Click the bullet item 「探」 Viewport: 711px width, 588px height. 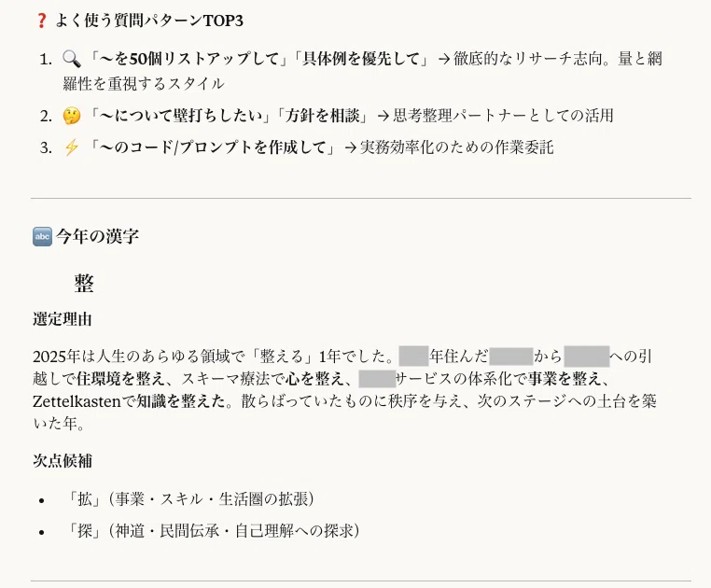(213, 531)
